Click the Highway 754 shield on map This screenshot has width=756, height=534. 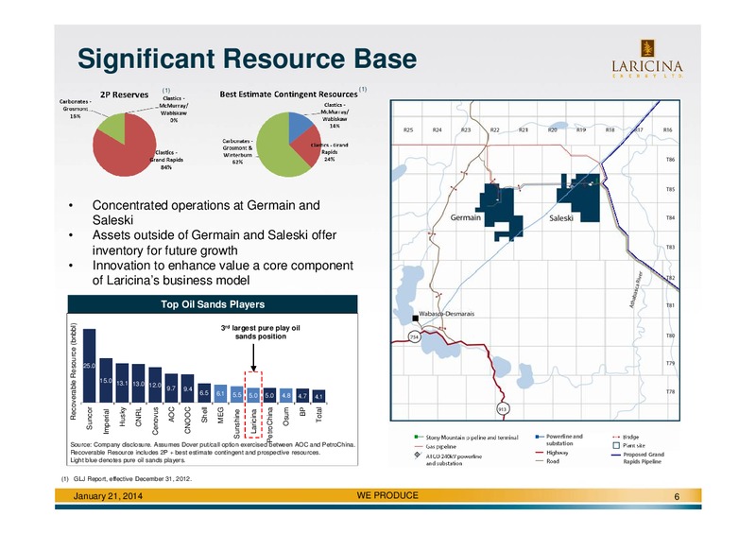[x=415, y=337]
